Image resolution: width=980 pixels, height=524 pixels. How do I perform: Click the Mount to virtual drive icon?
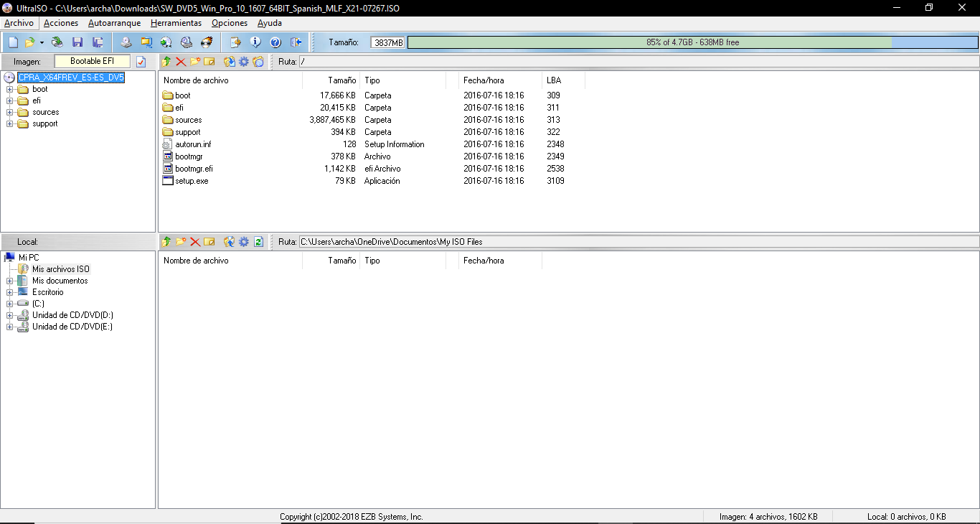point(187,42)
